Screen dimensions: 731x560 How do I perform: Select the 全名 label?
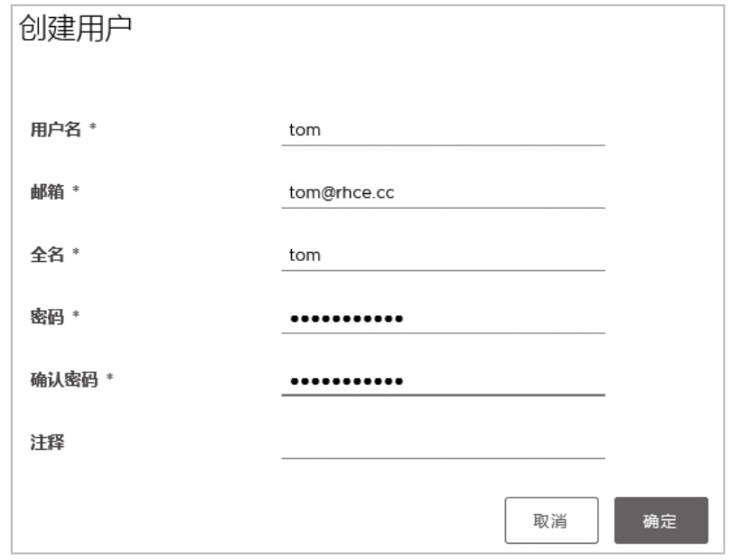point(47,255)
